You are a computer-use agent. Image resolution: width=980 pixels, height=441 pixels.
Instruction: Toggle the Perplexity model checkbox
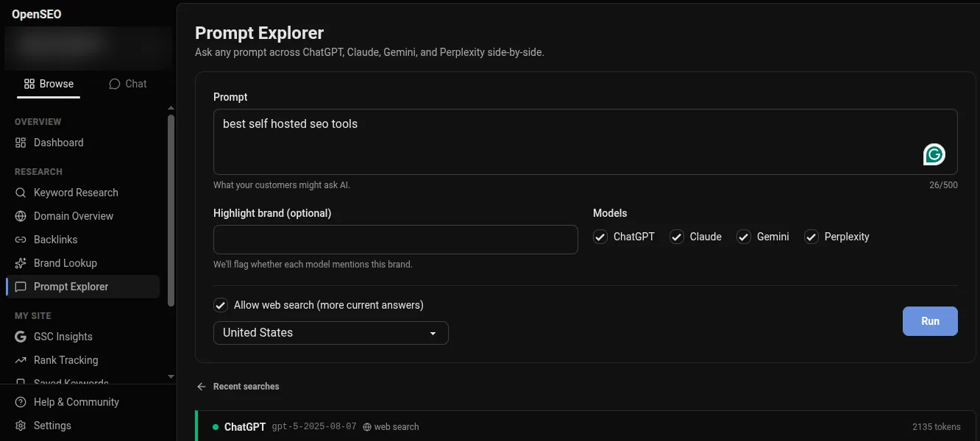pos(812,237)
